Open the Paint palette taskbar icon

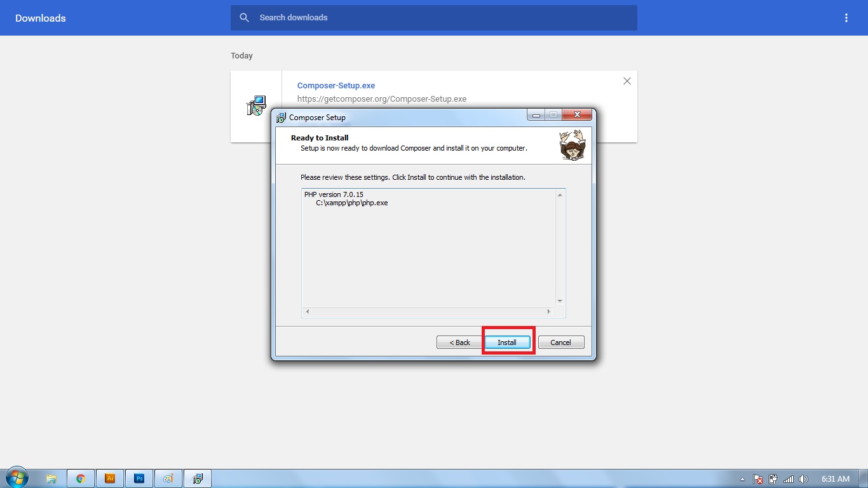pyautogui.click(x=168, y=478)
